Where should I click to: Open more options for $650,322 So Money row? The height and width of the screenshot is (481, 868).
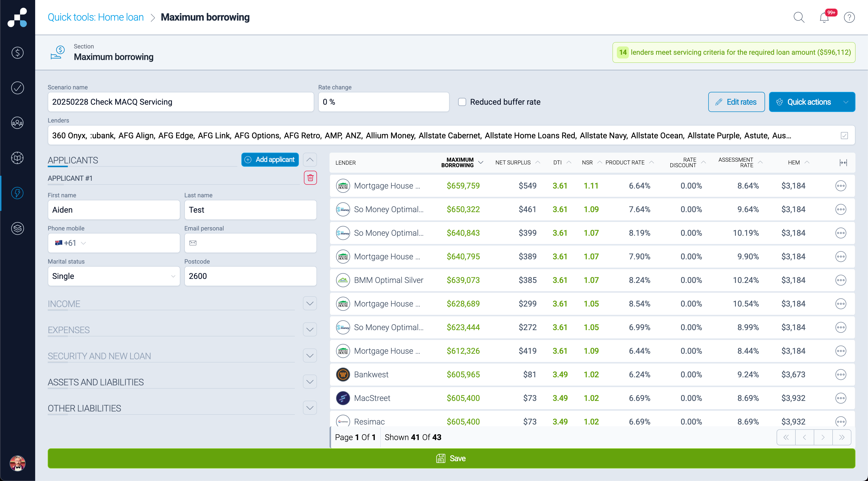[x=841, y=210]
